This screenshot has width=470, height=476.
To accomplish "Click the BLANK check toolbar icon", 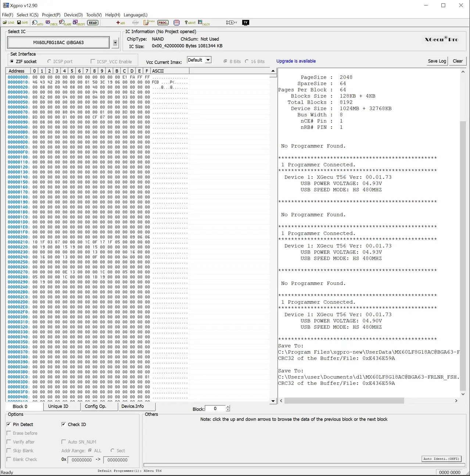I will (65, 23).
